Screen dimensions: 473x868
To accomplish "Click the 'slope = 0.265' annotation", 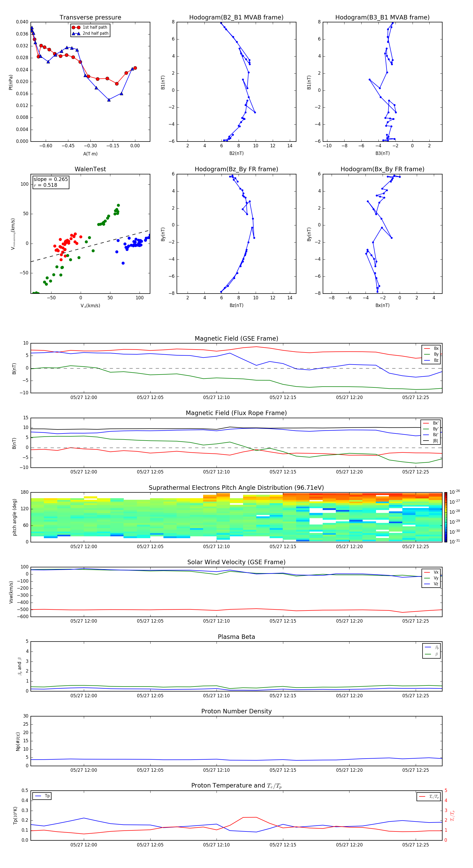I will [x=50, y=179].
